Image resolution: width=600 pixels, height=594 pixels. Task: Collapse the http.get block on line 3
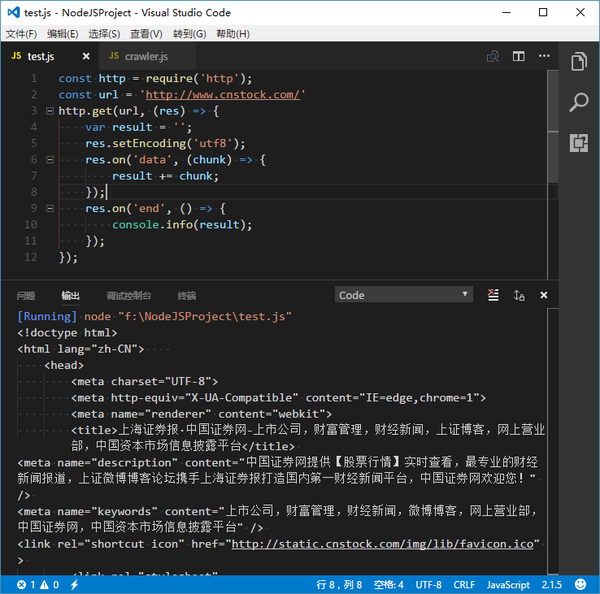(x=50, y=111)
